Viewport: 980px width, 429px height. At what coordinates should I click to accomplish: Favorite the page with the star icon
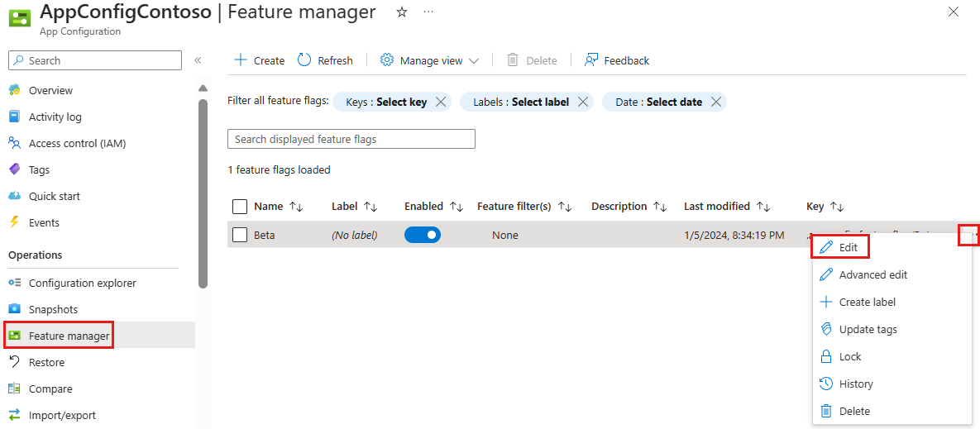[402, 12]
